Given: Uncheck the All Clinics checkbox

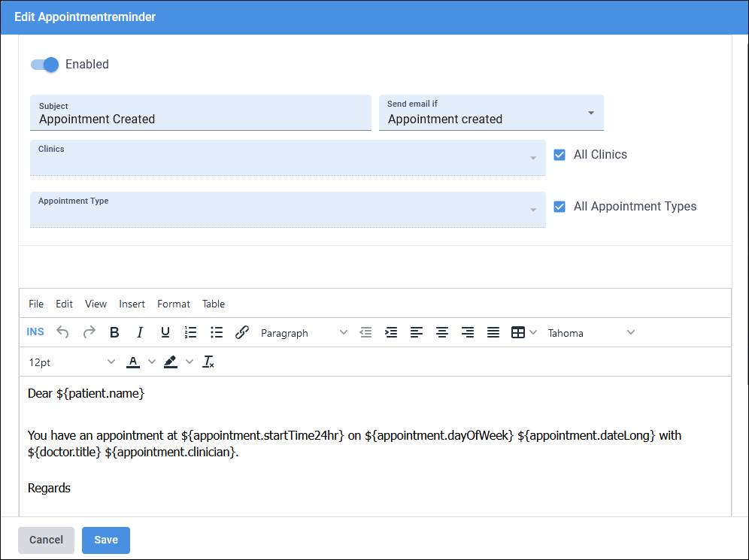Looking at the screenshot, I should coord(559,154).
